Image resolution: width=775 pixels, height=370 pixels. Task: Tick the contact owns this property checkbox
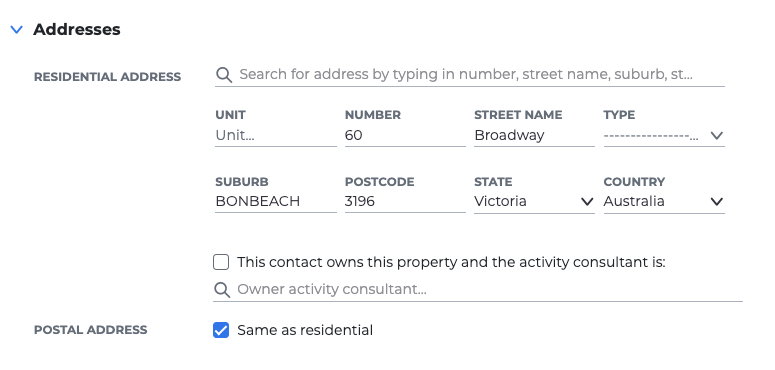[x=221, y=262]
